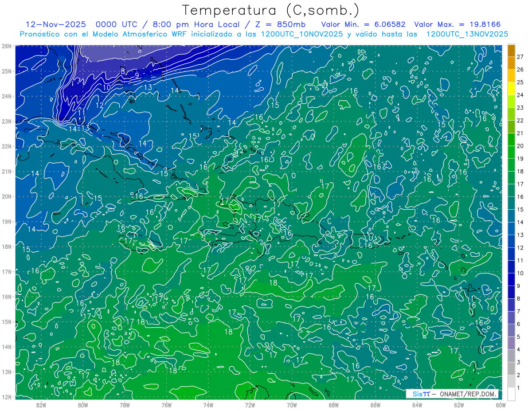Click the '24N' latitude axis label
This screenshot has height=411, width=532.
tap(7, 96)
